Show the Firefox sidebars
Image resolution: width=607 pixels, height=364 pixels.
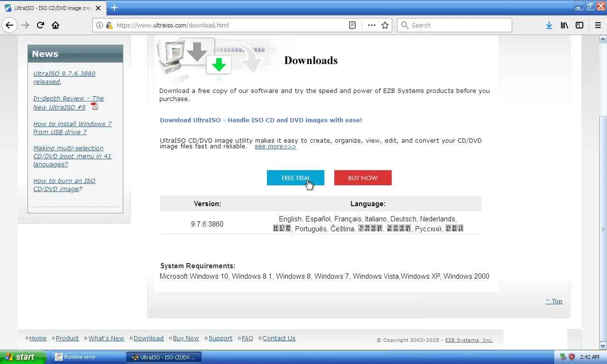pos(579,25)
